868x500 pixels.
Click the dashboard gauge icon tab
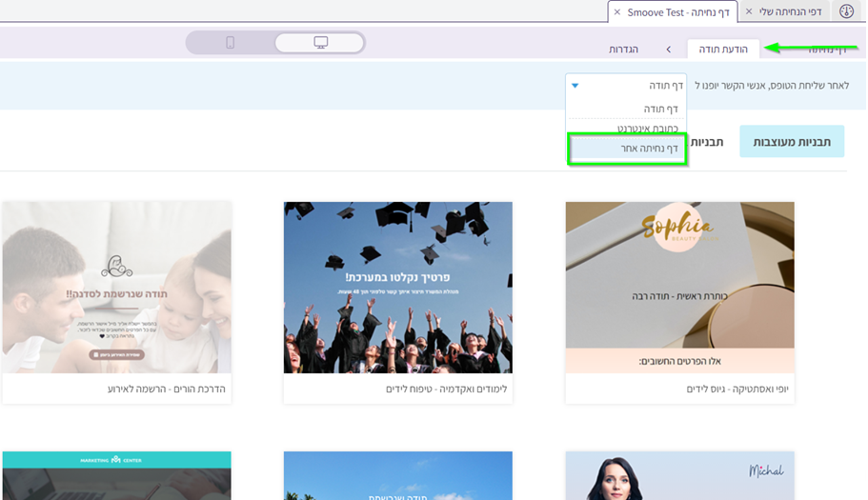[846, 11]
